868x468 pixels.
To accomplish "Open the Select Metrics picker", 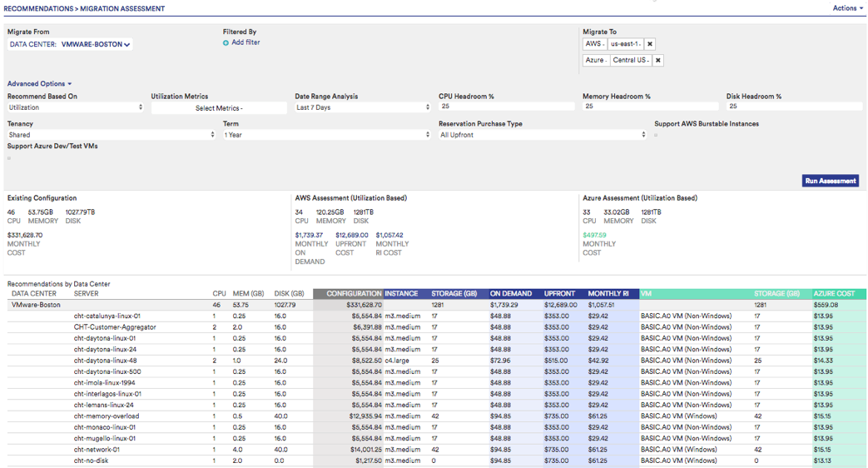I will (x=219, y=108).
